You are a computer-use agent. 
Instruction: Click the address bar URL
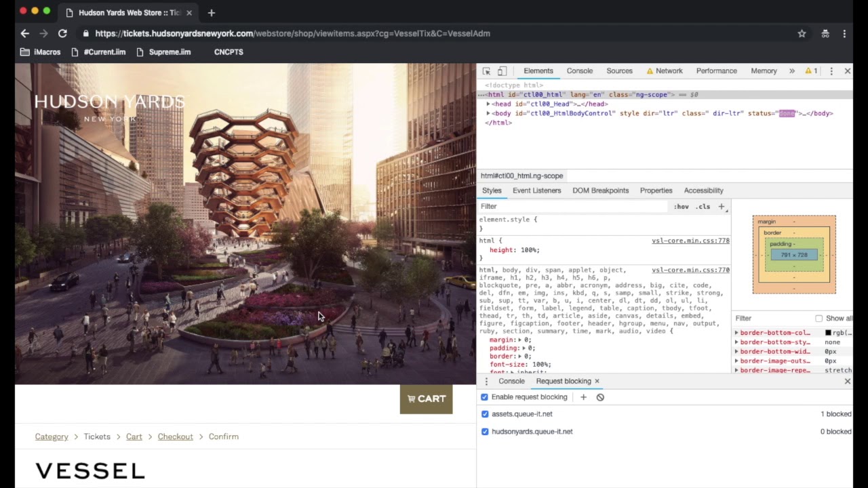coord(292,33)
